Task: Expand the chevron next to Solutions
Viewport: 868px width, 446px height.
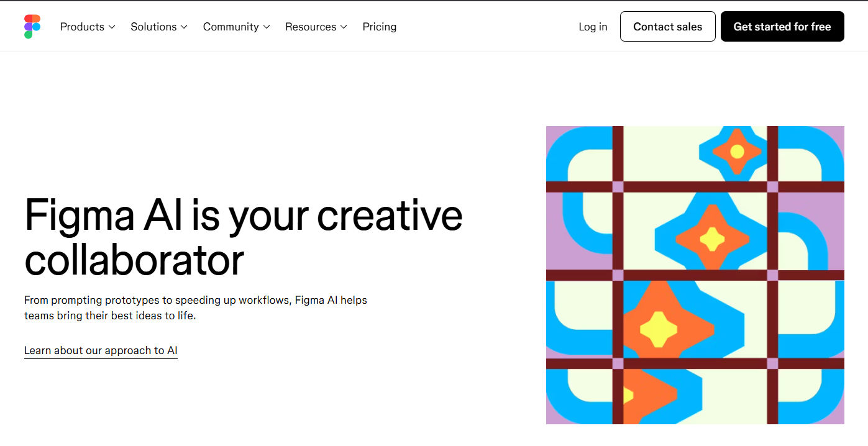Action: point(184,27)
